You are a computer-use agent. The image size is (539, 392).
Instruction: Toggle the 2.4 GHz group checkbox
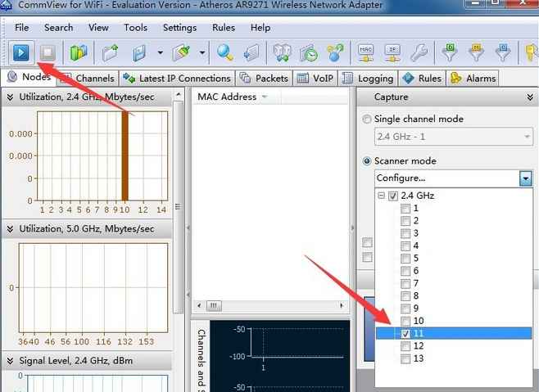(394, 196)
